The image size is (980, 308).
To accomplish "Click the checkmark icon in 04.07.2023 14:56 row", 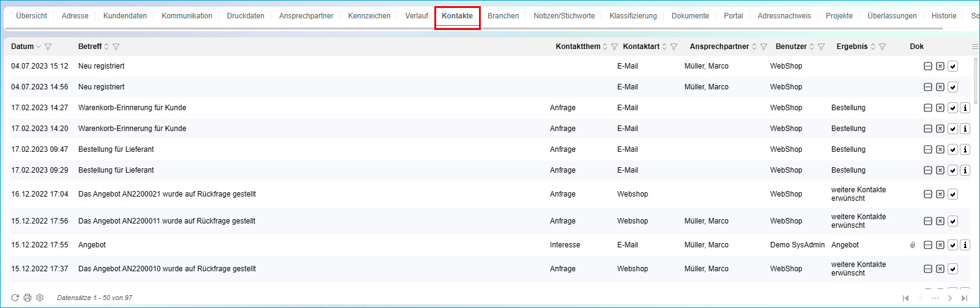I will pos(952,87).
